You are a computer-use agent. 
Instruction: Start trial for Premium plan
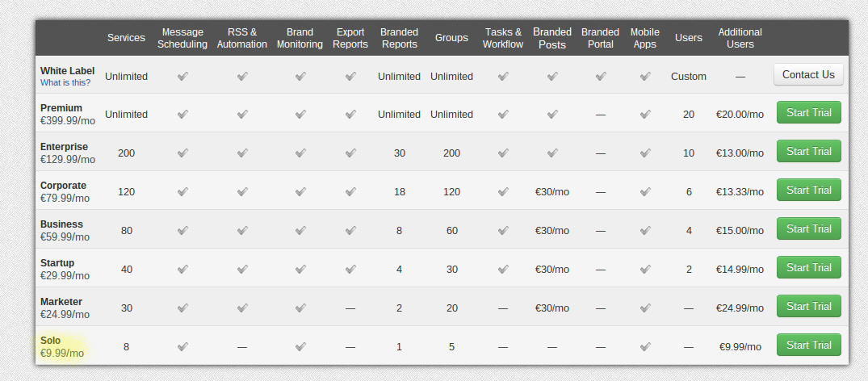click(808, 113)
